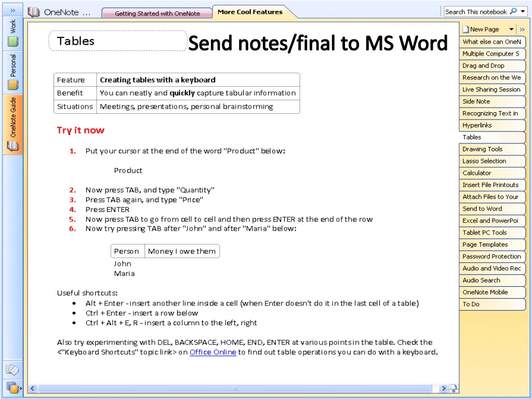Image resolution: width=532 pixels, height=399 pixels.
Task: Open the Hyperlinks page
Action: point(493,125)
